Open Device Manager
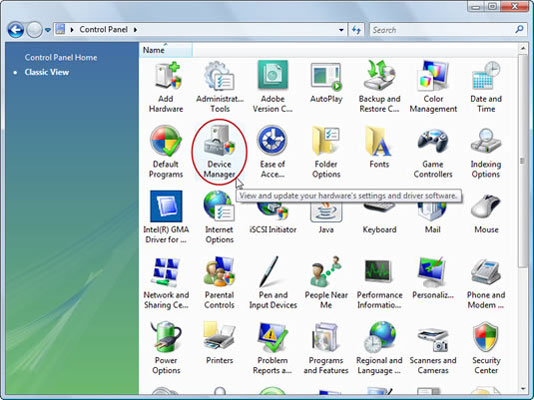This screenshot has height=400, width=534. [x=219, y=152]
